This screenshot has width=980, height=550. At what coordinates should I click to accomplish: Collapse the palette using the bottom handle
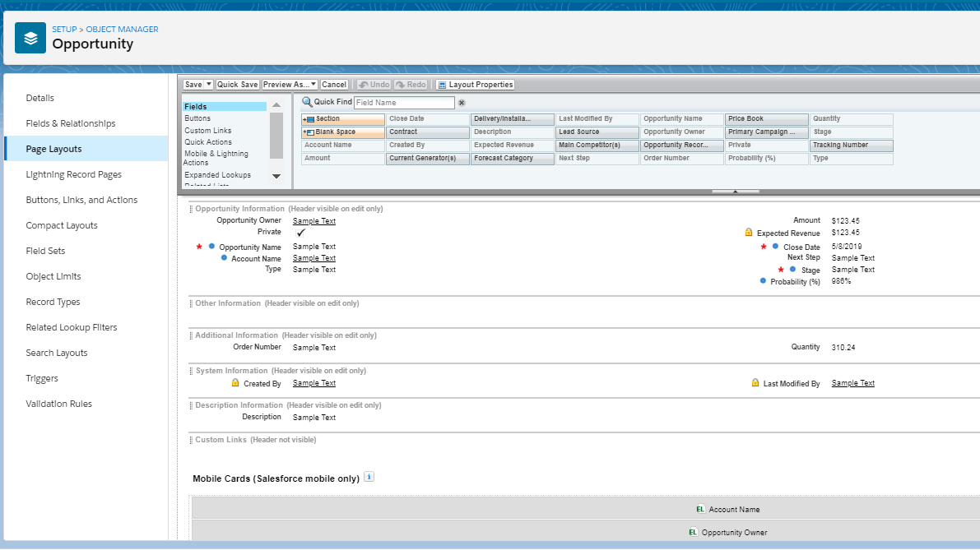[x=734, y=192]
